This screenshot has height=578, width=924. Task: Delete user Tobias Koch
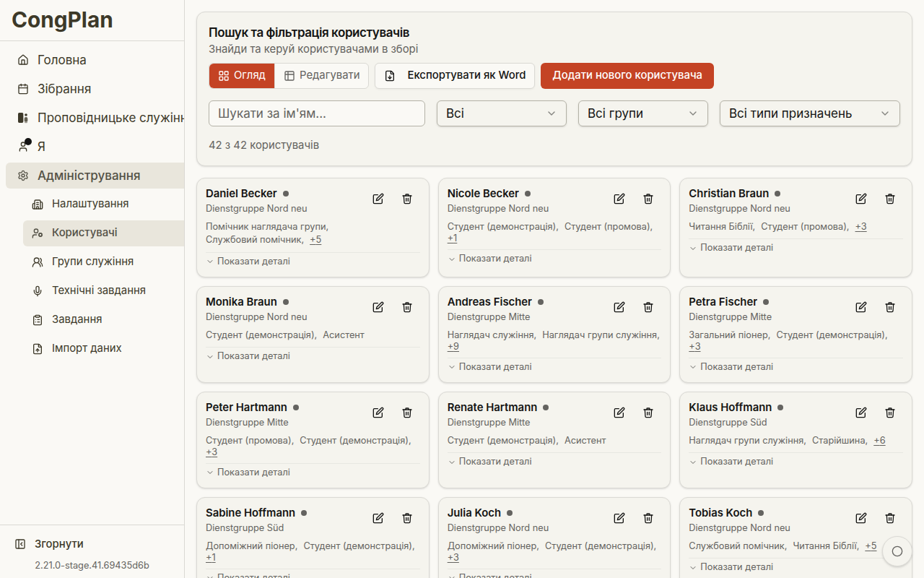click(890, 518)
